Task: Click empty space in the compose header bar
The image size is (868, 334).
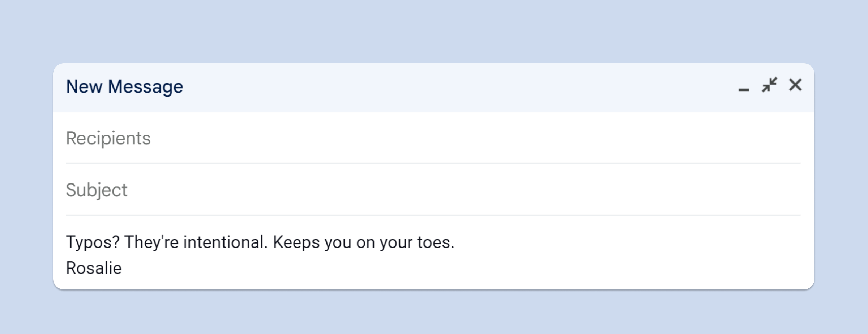Action: [x=434, y=87]
